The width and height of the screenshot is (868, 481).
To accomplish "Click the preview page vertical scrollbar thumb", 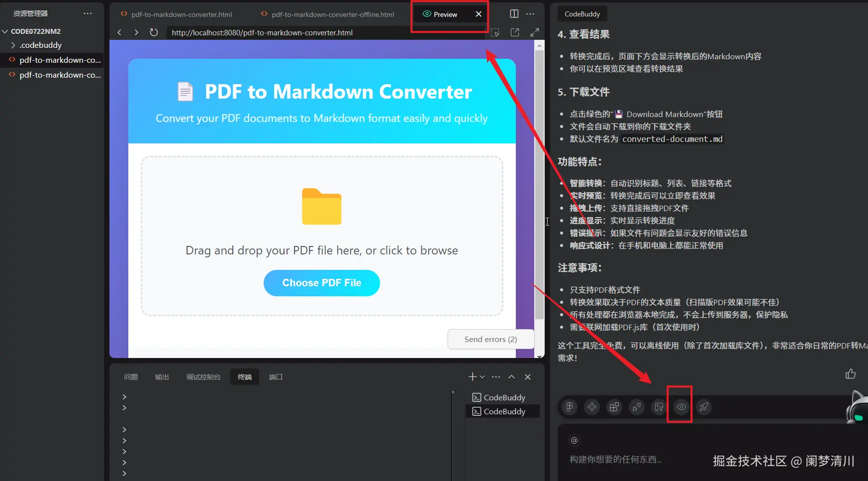I will [539, 184].
